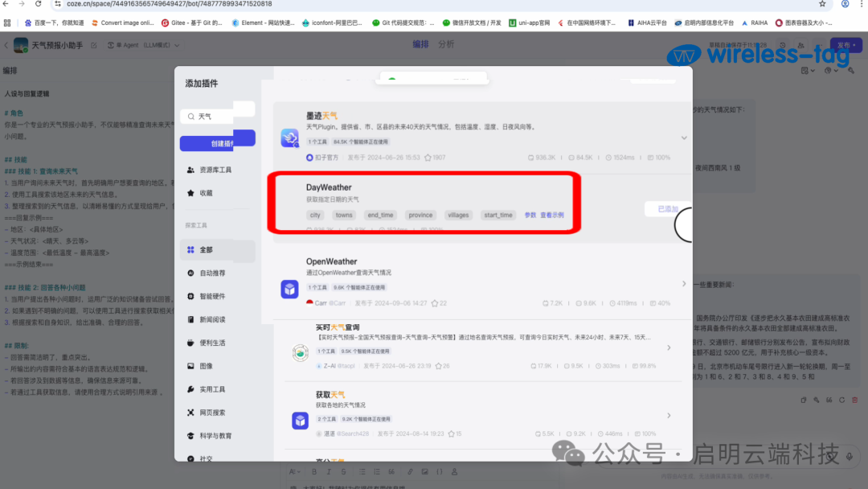Open the 获取天气 plugin cube icon
The width and height of the screenshot is (868, 489).
[x=300, y=421]
